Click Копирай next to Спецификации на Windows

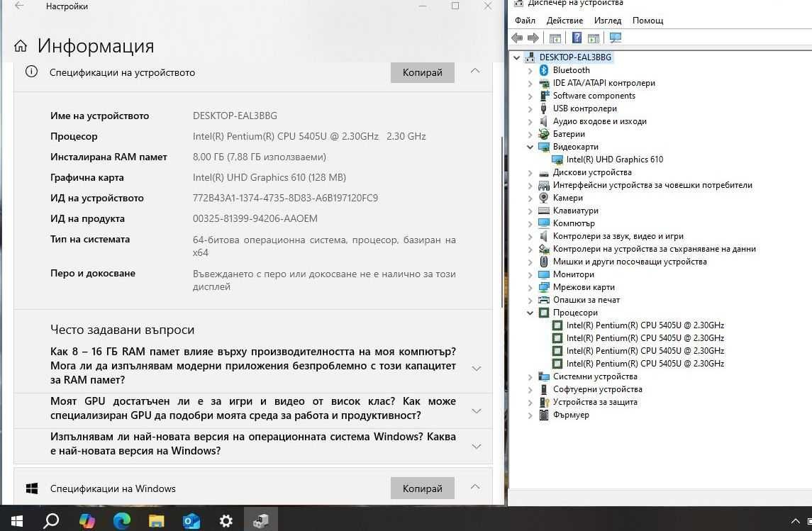(423, 488)
